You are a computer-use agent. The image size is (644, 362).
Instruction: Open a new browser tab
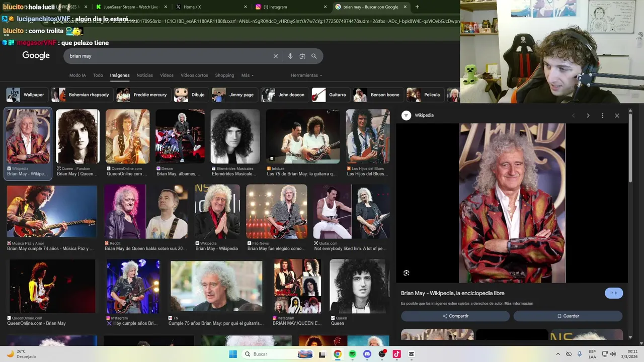417,7
